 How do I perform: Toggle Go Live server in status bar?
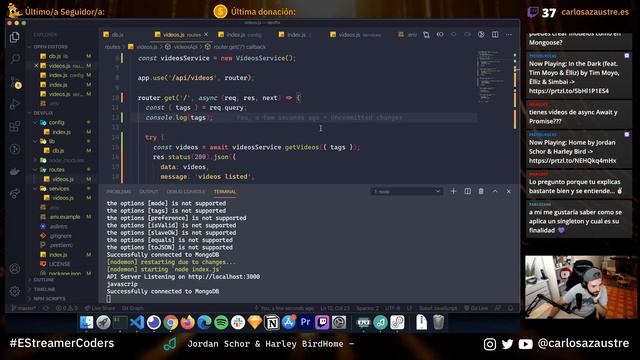pos(476,308)
